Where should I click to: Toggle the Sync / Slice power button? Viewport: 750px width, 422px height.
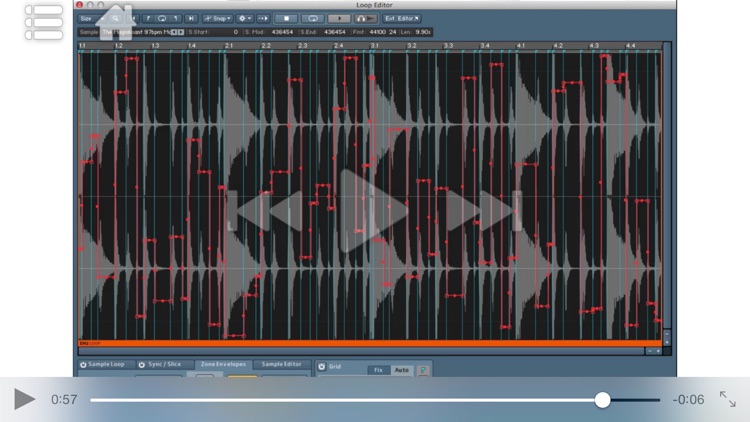click(x=142, y=365)
